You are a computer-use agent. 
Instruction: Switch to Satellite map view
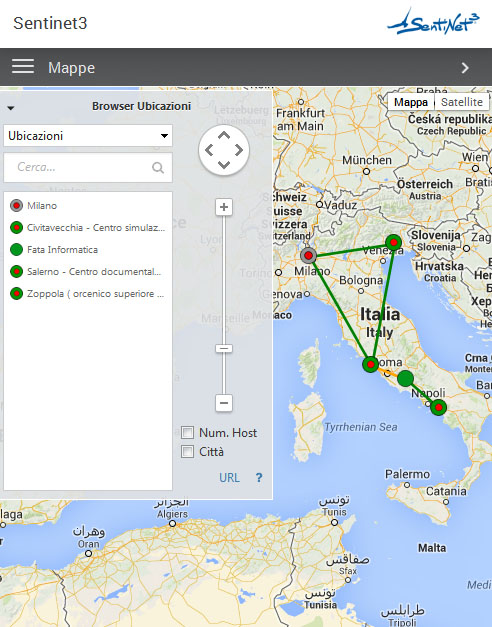[x=462, y=102]
